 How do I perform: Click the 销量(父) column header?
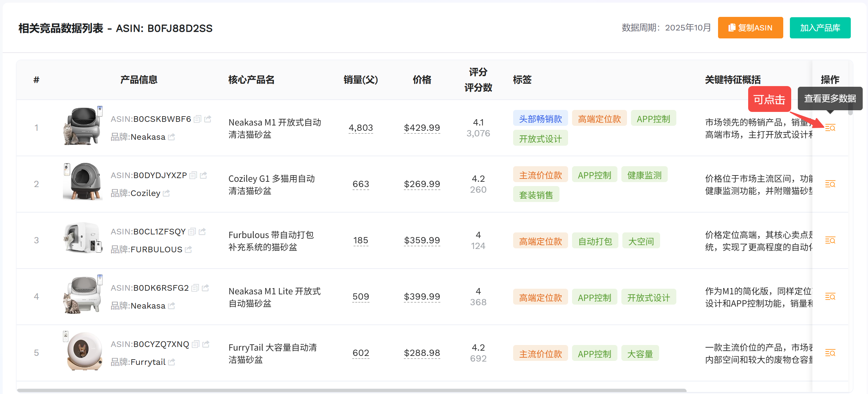point(361,80)
